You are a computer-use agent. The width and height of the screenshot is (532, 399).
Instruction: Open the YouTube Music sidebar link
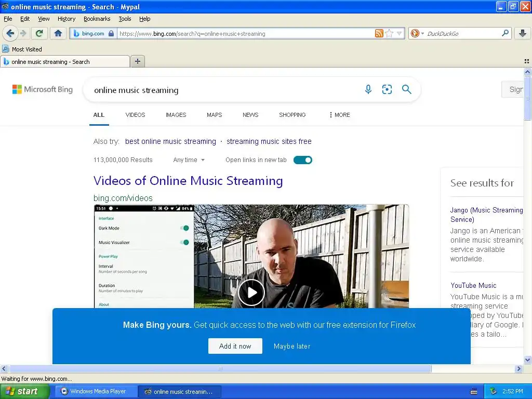coord(473,285)
